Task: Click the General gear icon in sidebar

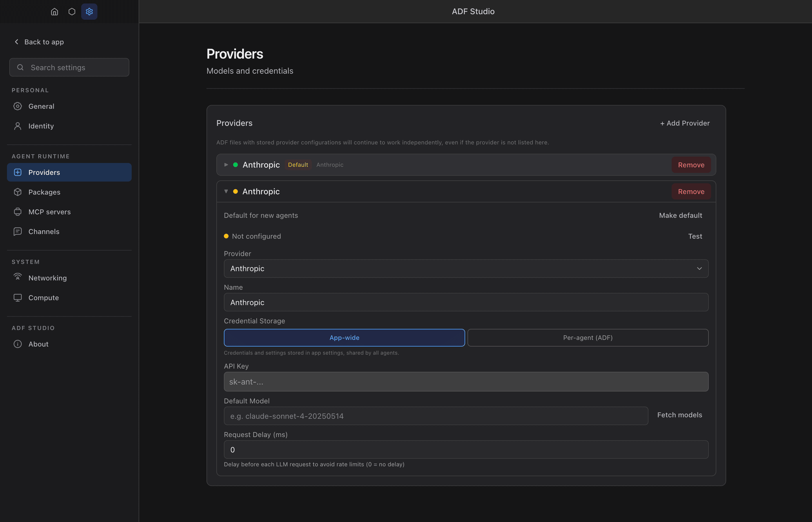Action: (x=18, y=106)
